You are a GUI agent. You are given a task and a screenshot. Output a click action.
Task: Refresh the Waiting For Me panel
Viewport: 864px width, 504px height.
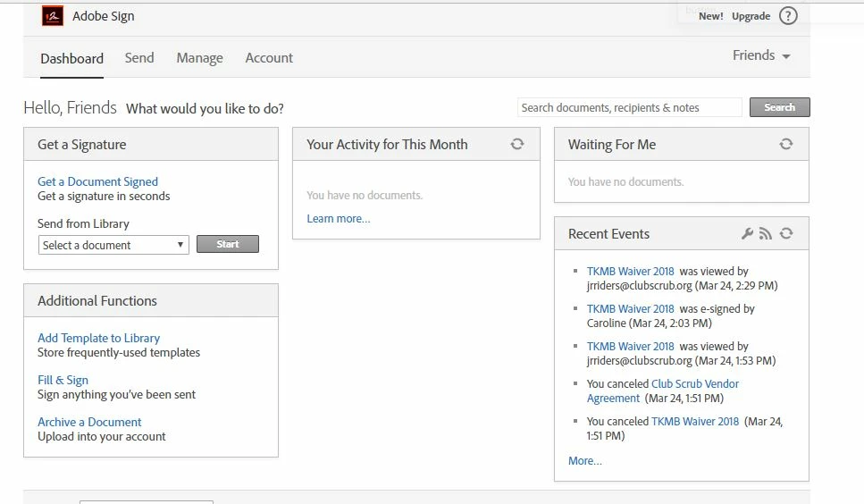(x=785, y=144)
